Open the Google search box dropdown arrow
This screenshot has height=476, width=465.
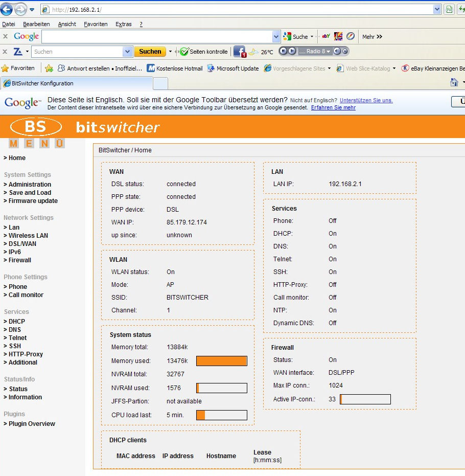[276, 36]
